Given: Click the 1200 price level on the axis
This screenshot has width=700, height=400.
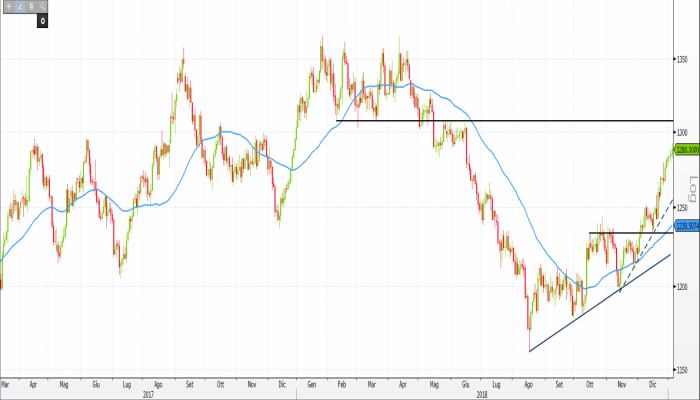Looking at the screenshot, I should tap(683, 287).
